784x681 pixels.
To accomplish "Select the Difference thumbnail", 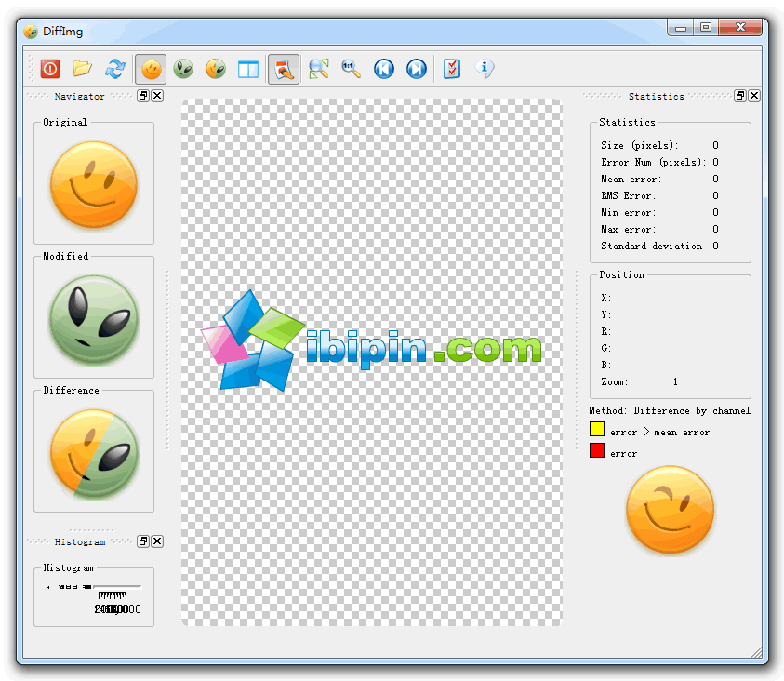I will pos(94,454).
